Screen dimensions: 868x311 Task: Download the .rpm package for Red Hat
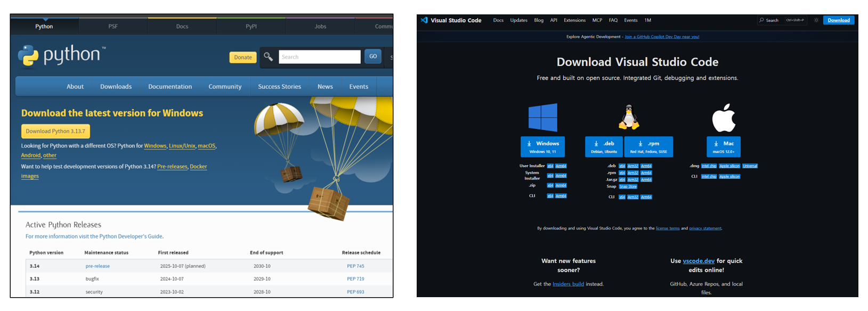(648, 147)
